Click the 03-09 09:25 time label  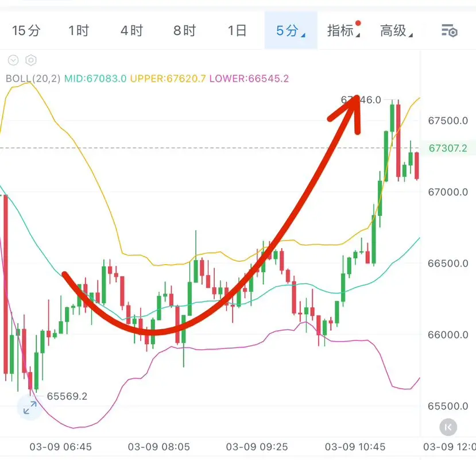pos(257,447)
